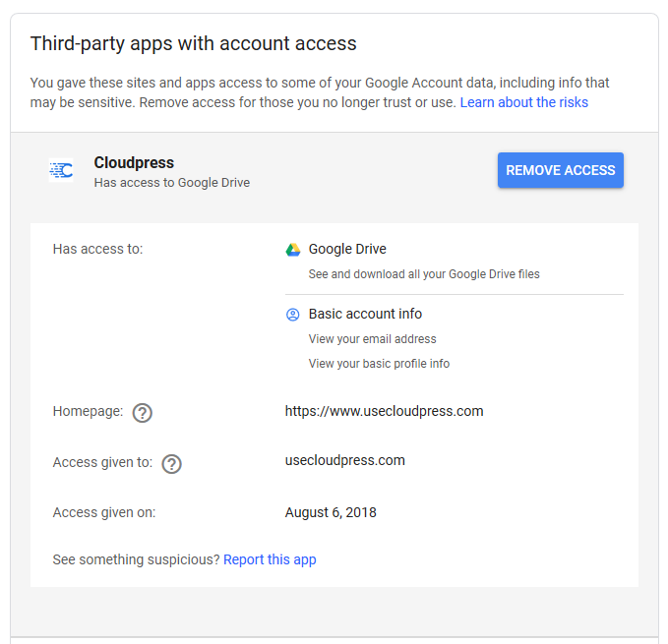Click the Third-party apps with account access heading
Image resolution: width=668 pixels, height=644 pixels.
(194, 43)
